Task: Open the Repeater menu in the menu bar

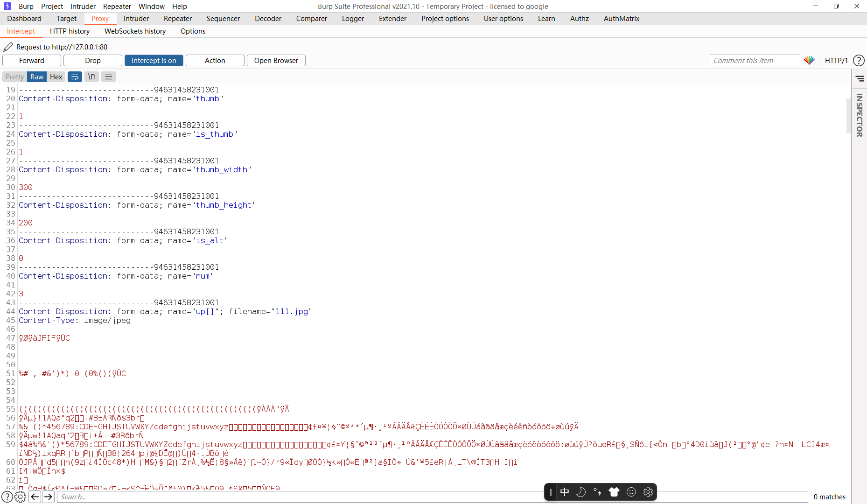Action: [x=117, y=6]
